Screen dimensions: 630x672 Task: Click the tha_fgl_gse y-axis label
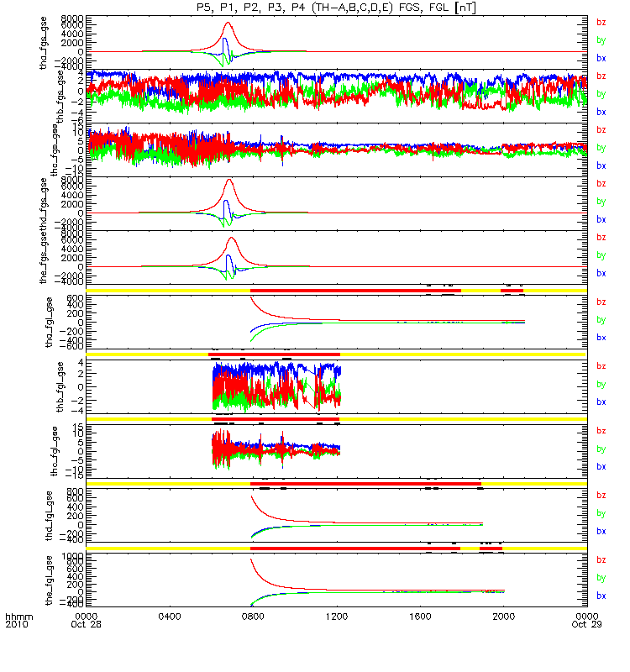pyautogui.click(x=50, y=322)
